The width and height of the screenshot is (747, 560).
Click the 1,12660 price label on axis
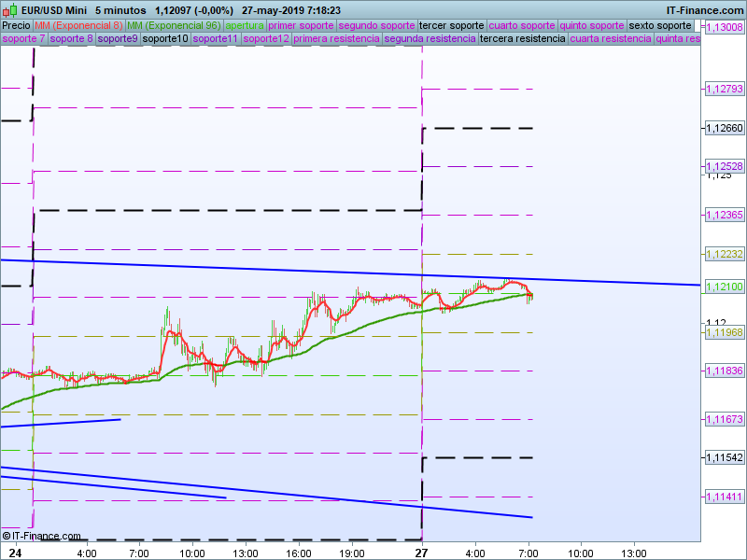tap(724, 128)
